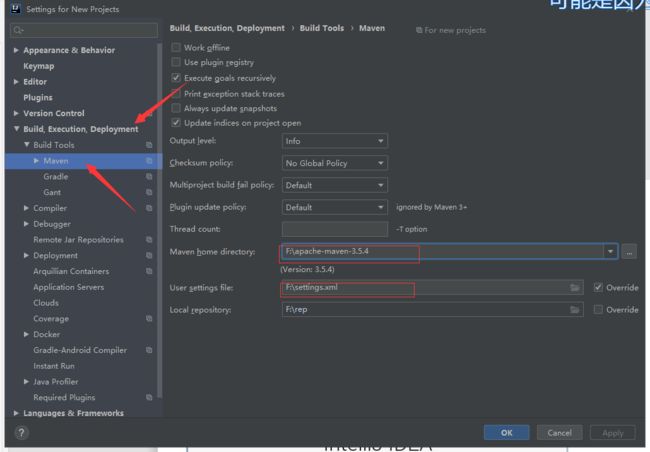Screen dimensions: 650x452
Task: Click the project-level icon next to Coverage
Action: point(149,318)
